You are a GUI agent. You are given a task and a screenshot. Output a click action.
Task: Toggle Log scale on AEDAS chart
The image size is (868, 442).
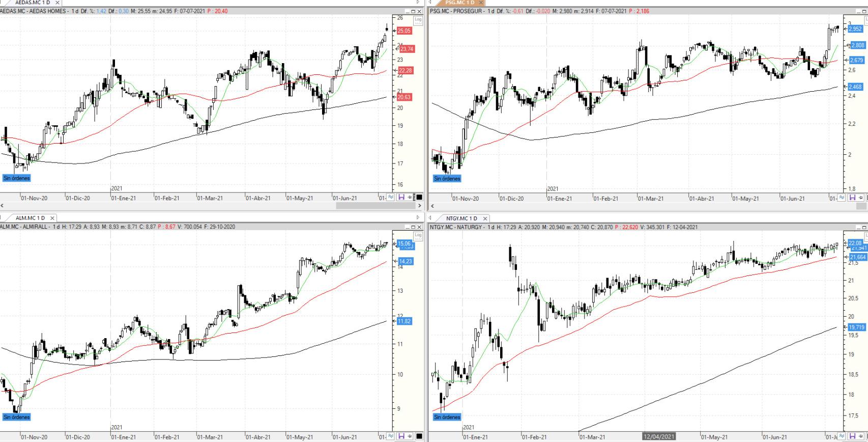418,20
